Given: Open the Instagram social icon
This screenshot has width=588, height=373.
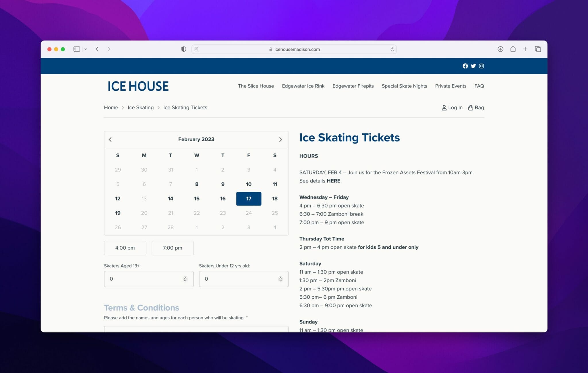Looking at the screenshot, I should 481,66.
